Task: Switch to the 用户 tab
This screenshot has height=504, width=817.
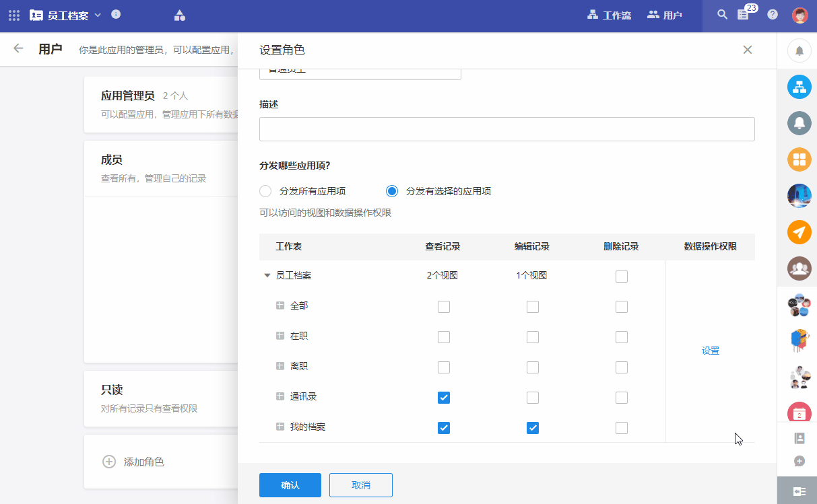Action: [x=664, y=15]
